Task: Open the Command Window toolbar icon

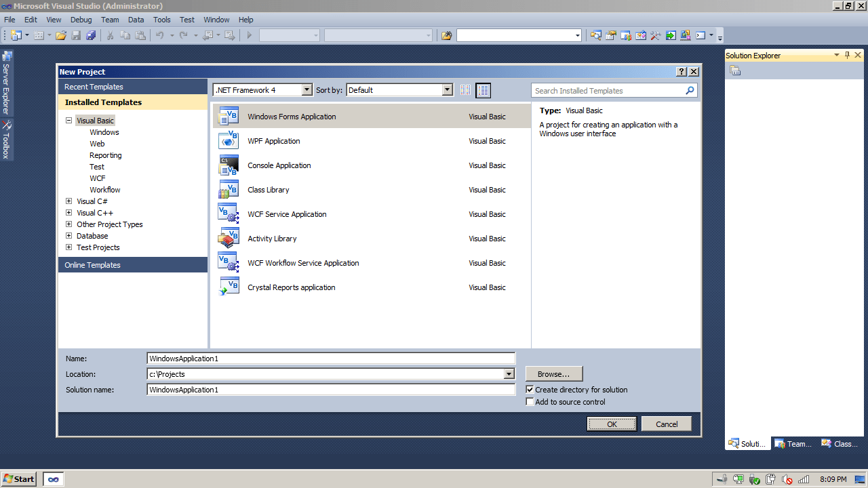Action: 699,35
